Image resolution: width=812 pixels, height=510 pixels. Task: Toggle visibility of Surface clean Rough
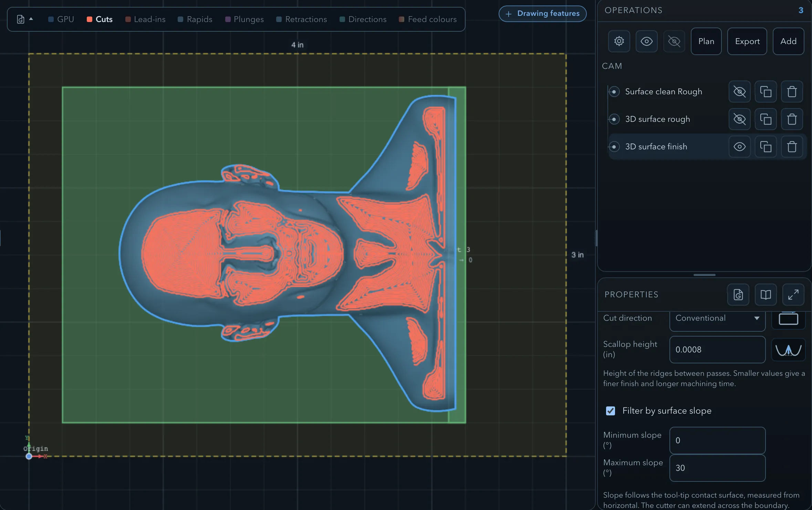740,92
